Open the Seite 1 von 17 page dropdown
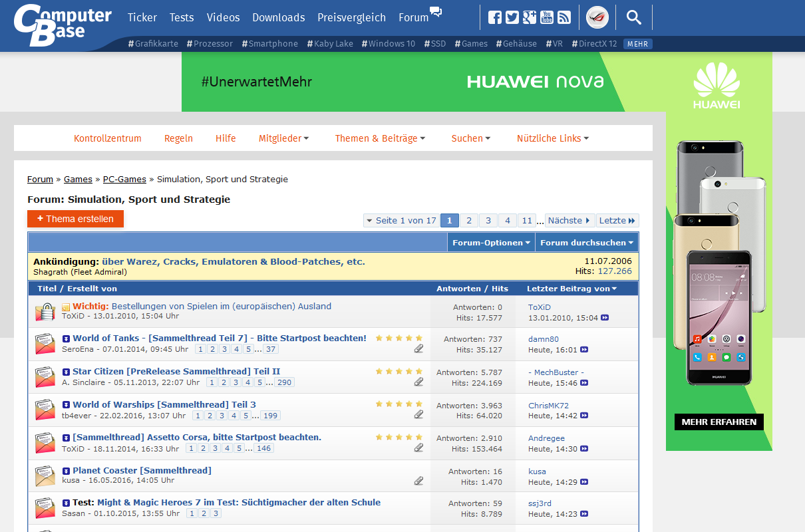805x532 pixels. pos(401,220)
